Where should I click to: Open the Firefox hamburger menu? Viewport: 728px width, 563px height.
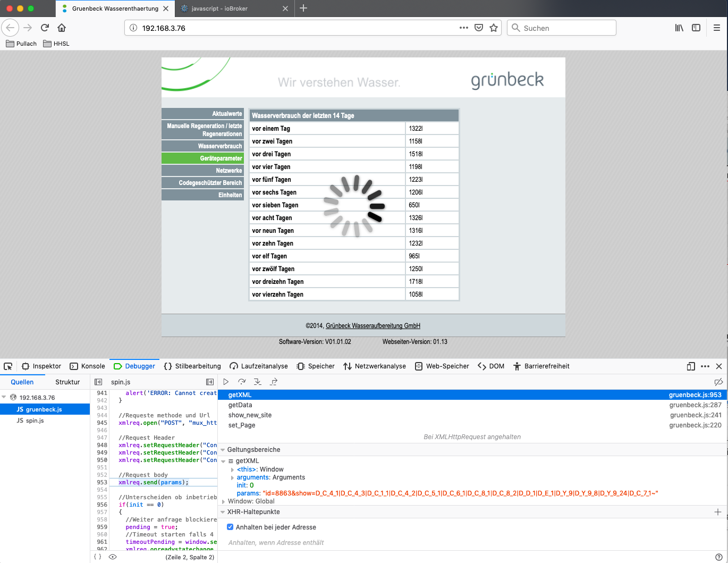717,28
